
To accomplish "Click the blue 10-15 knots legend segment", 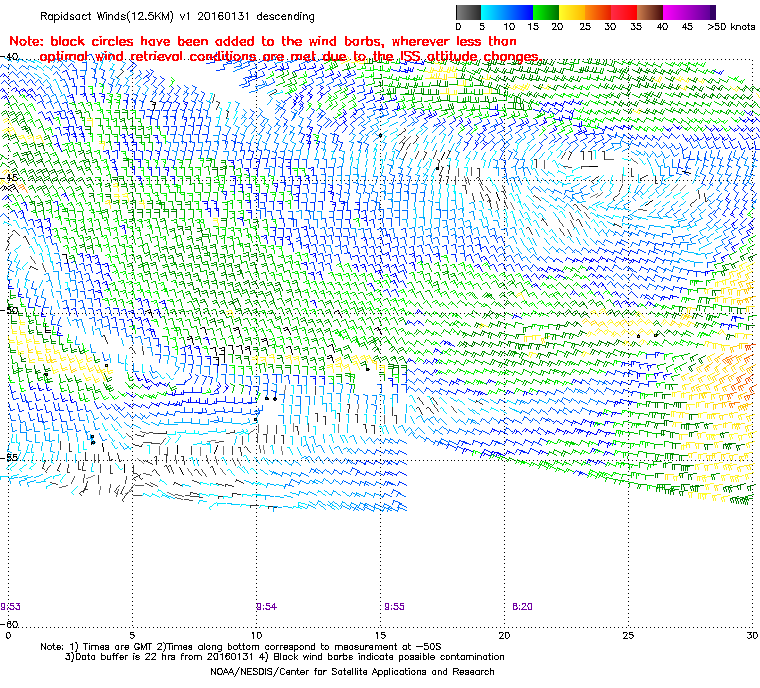I will 520,12.
